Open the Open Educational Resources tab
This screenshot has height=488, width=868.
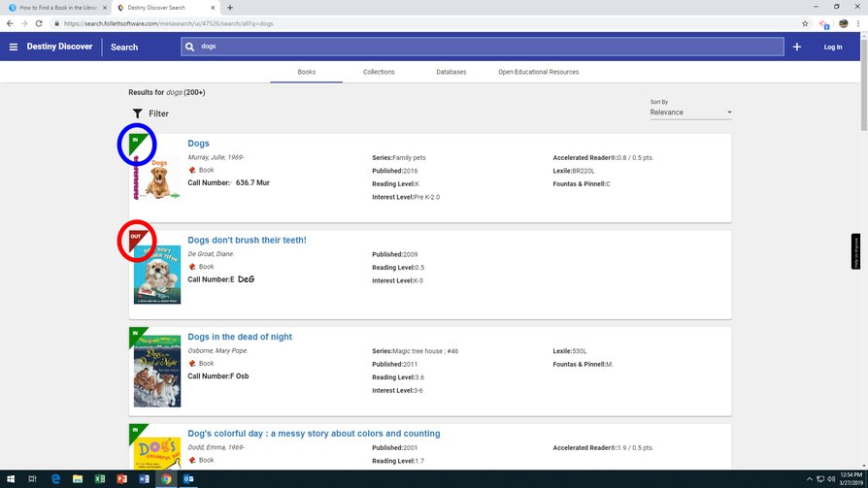click(538, 72)
